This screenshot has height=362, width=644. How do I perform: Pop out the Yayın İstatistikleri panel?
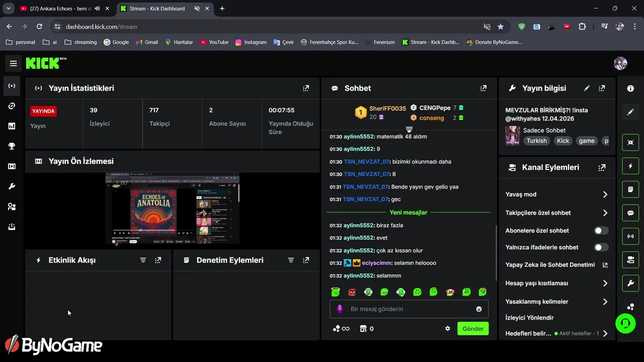(x=306, y=88)
